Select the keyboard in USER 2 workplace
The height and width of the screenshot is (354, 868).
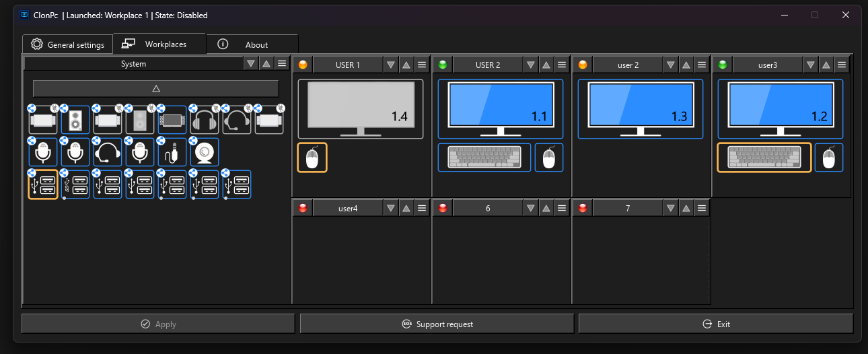pyautogui.click(x=484, y=157)
